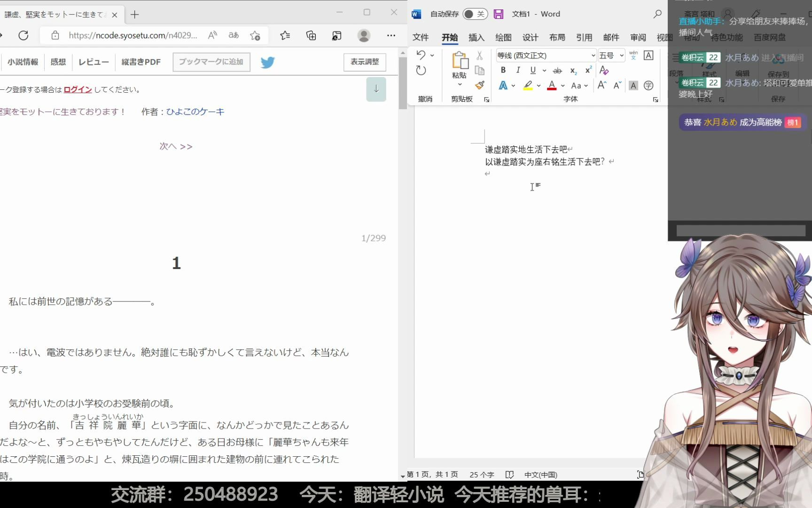
Task: Open a new browser tab with the plus button
Action: tap(135, 15)
